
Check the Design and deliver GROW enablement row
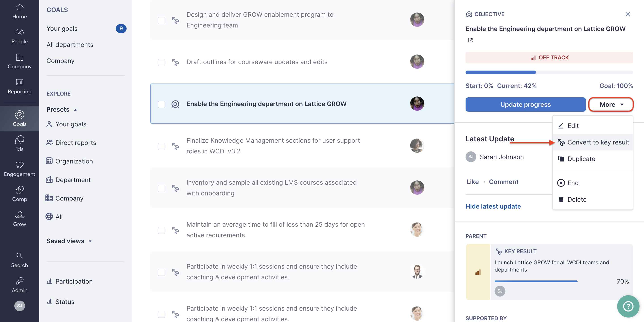[x=161, y=20]
